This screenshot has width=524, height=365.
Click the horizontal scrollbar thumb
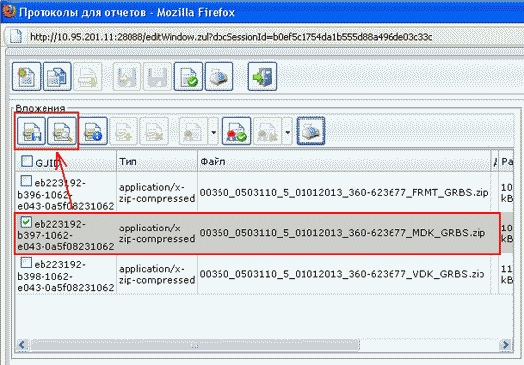(195, 345)
